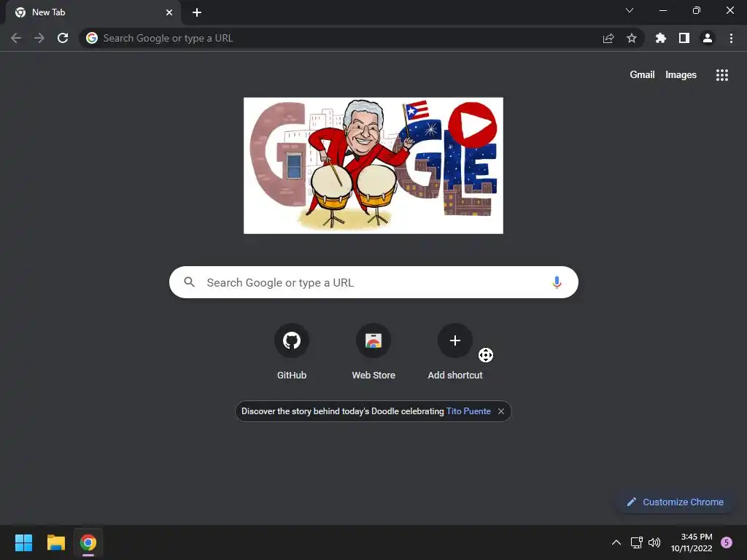Toggle the side panel icon
The width and height of the screenshot is (747, 560).
tap(684, 38)
